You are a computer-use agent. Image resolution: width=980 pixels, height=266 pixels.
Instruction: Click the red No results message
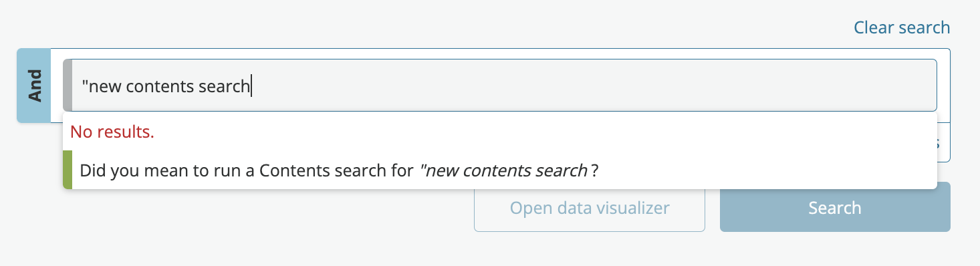[x=112, y=132]
